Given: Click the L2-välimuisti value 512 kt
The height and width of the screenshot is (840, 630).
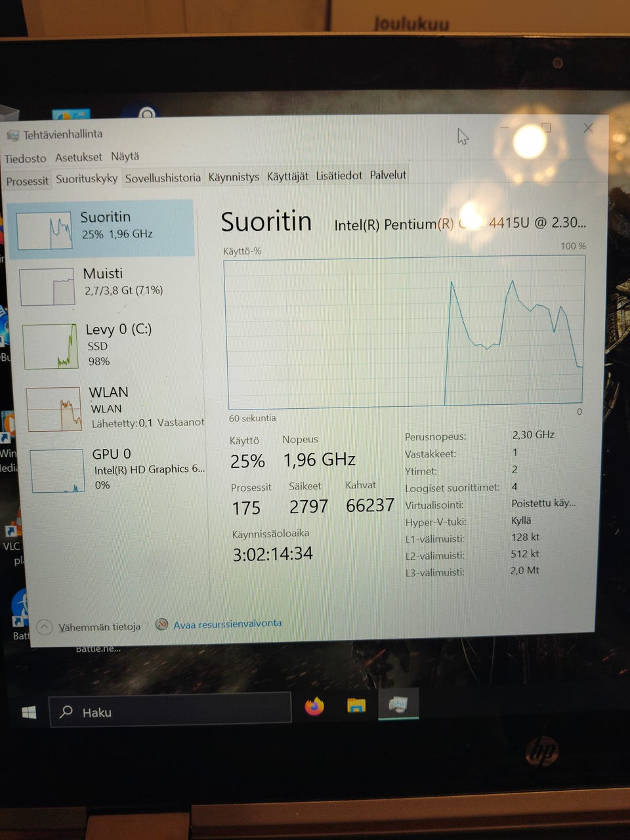Looking at the screenshot, I should click(525, 554).
